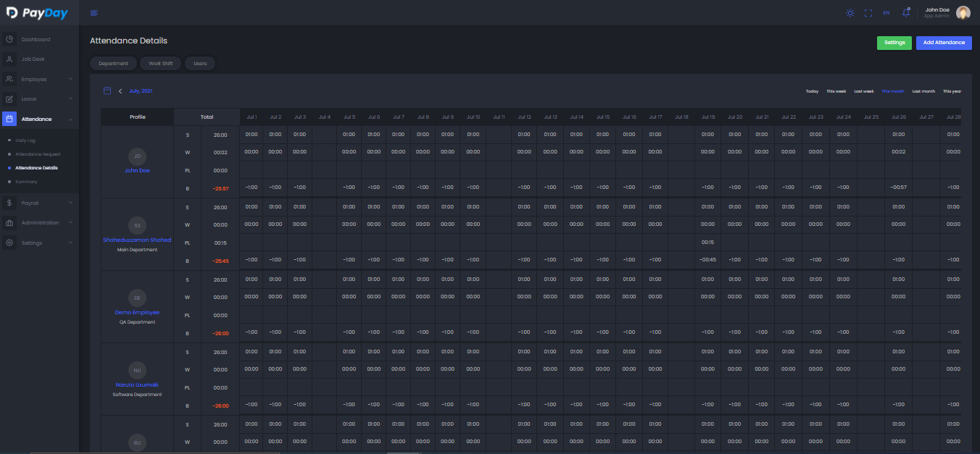Open the John Doe avatar menu
This screenshot has width=980, height=454.
tap(963, 12)
